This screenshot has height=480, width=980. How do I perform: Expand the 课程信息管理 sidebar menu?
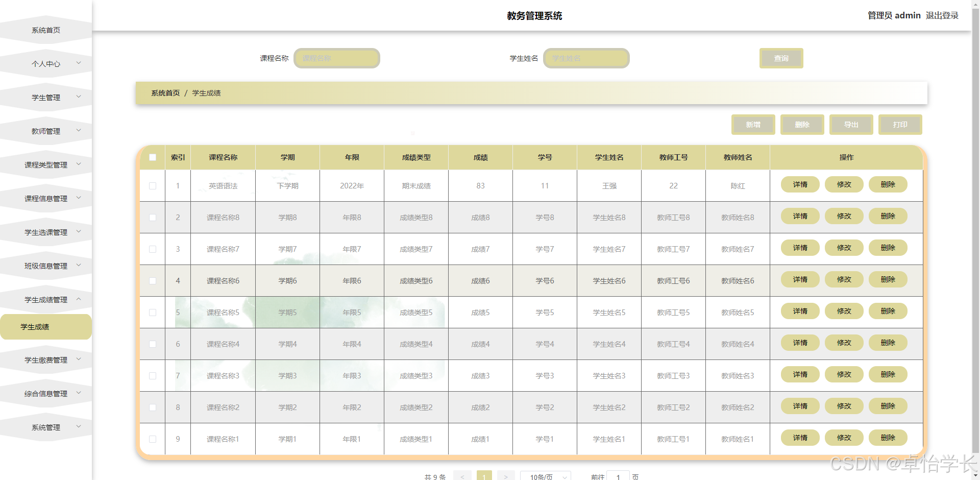tap(46, 199)
